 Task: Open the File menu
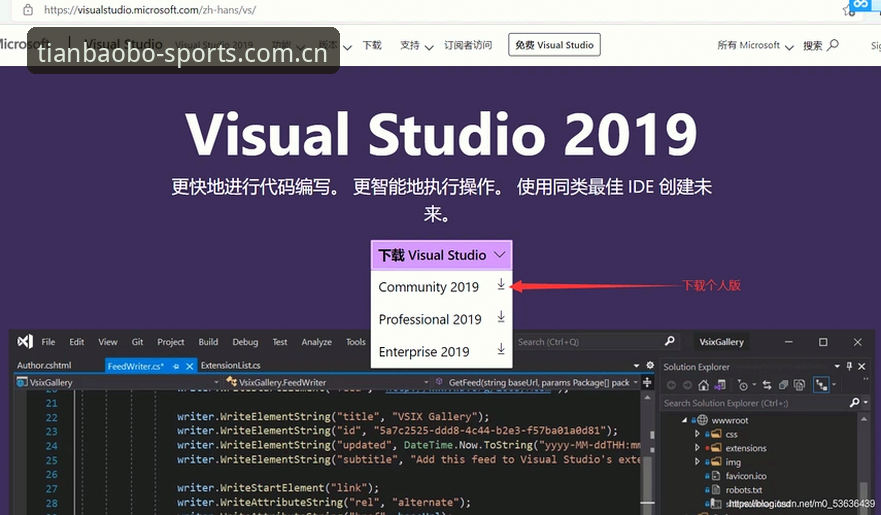click(48, 341)
